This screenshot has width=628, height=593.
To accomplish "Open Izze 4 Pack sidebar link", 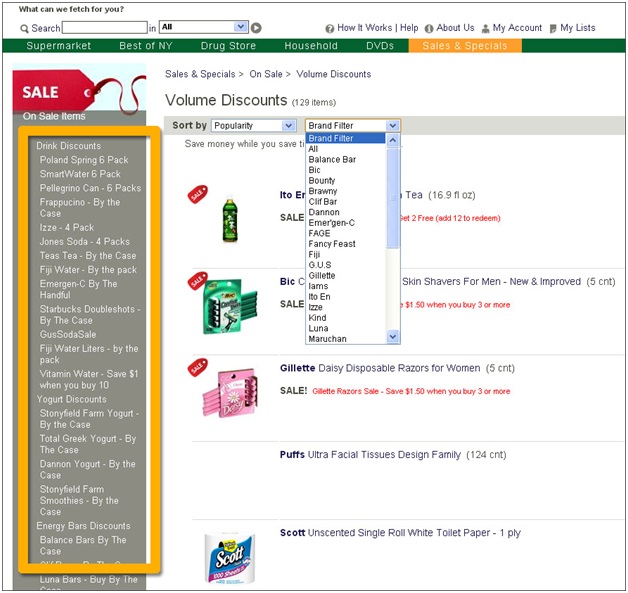I will (66, 227).
